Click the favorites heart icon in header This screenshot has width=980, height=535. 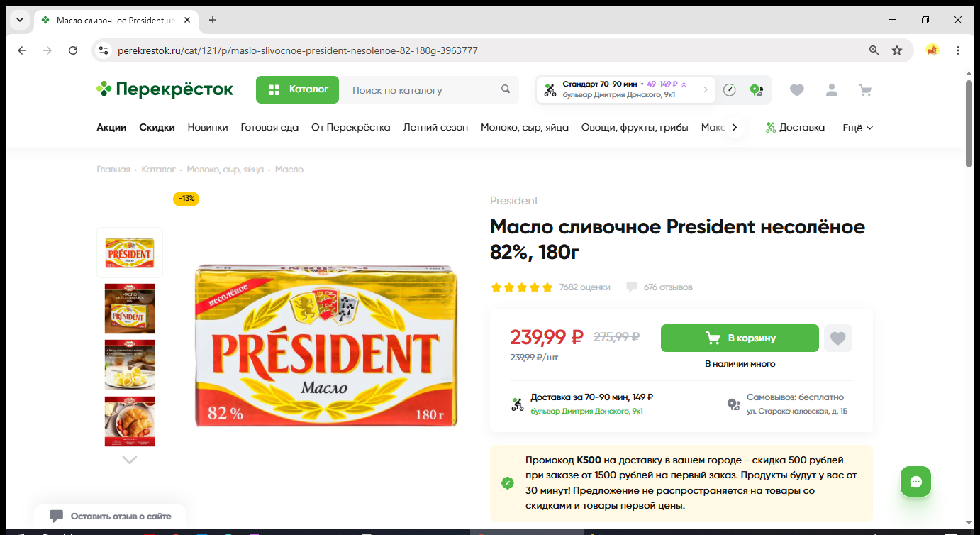click(797, 90)
